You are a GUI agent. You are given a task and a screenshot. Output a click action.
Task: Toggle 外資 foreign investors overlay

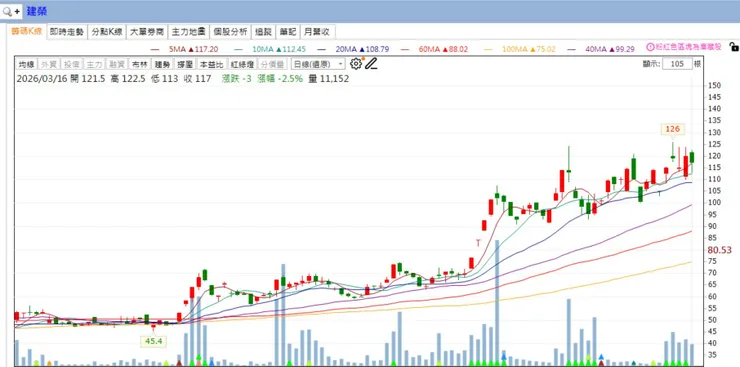(49, 64)
